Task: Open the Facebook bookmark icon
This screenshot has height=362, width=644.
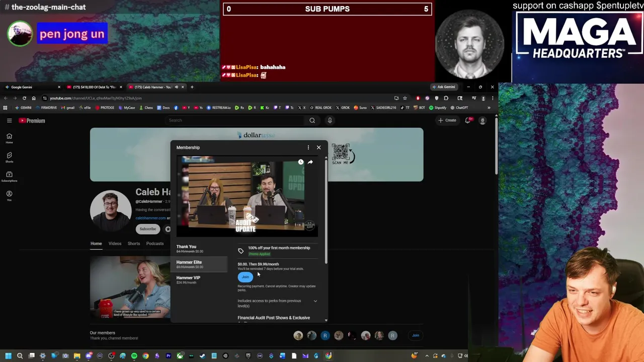Action: tap(176, 108)
